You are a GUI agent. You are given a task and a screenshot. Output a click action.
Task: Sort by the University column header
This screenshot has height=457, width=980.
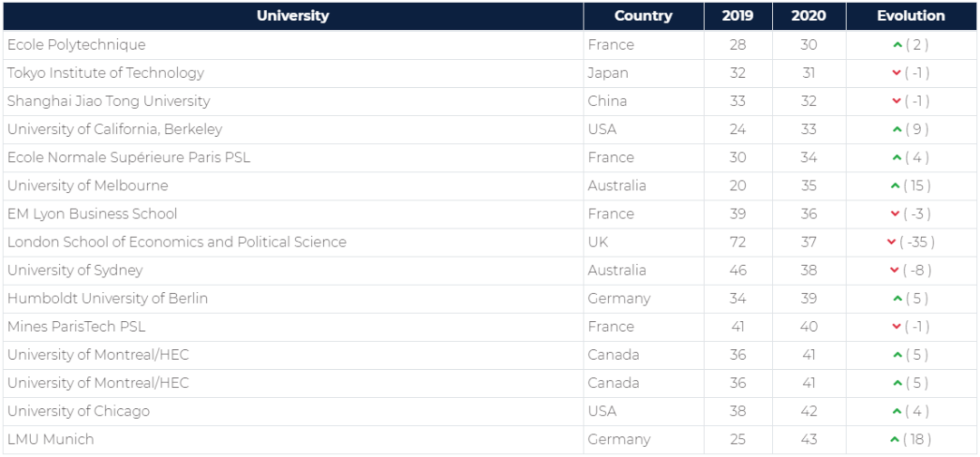pos(292,15)
